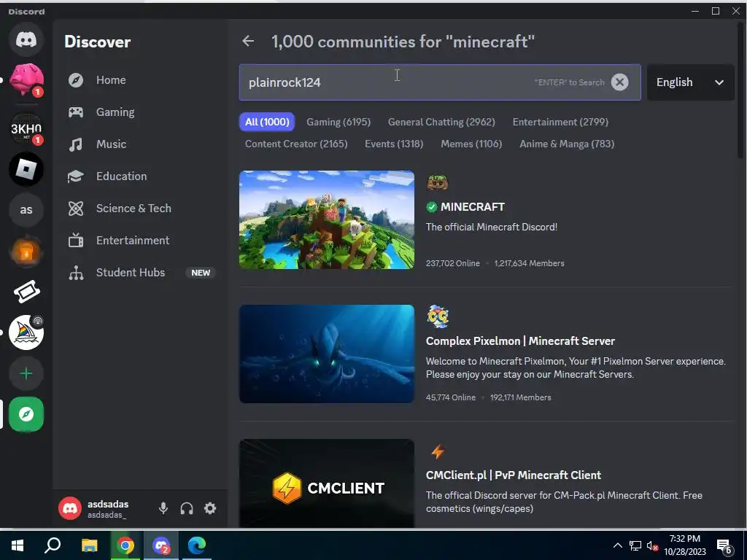
Task: Open the Roblox server icon
Action: (x=26, y=169)
